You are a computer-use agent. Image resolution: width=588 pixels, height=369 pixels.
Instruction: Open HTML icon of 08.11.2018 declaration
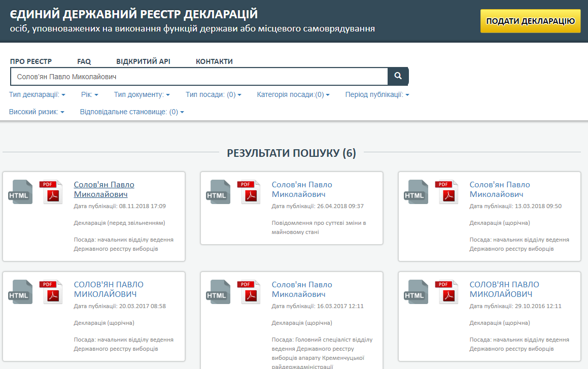pos(20,192)
